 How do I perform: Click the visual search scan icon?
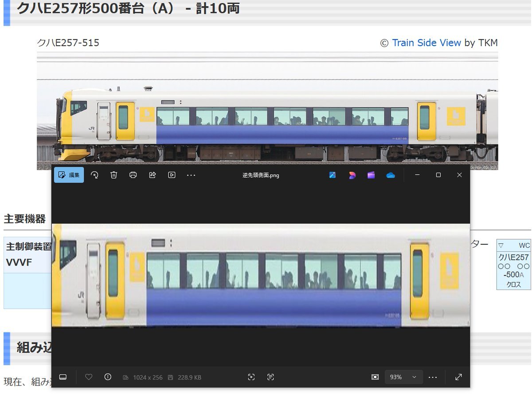pos(251,377)
